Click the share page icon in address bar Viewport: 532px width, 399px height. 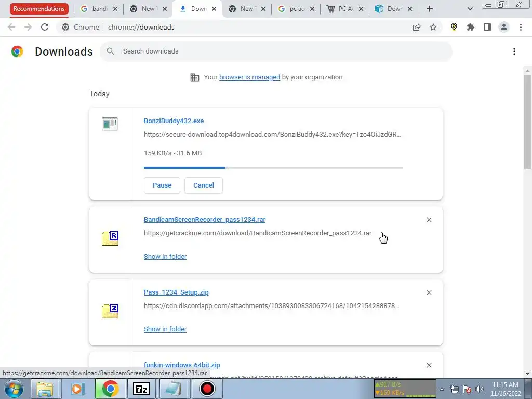(417, 27)
